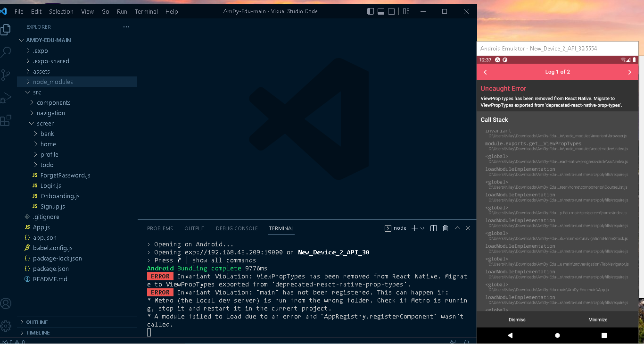
Task: Switch to the PROBLEMS tab
Action: tap(160, 228)
